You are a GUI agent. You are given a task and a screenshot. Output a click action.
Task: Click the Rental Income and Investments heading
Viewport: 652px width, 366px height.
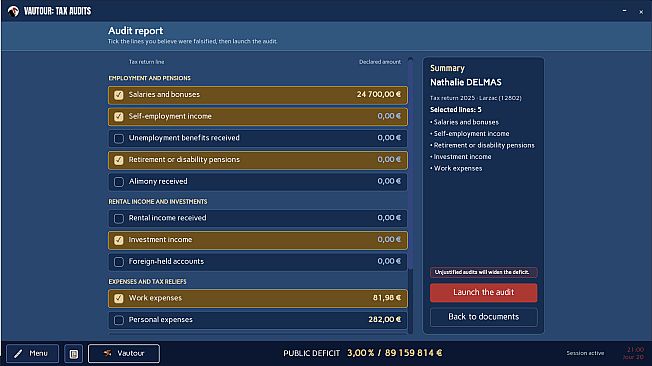[158, 202]
